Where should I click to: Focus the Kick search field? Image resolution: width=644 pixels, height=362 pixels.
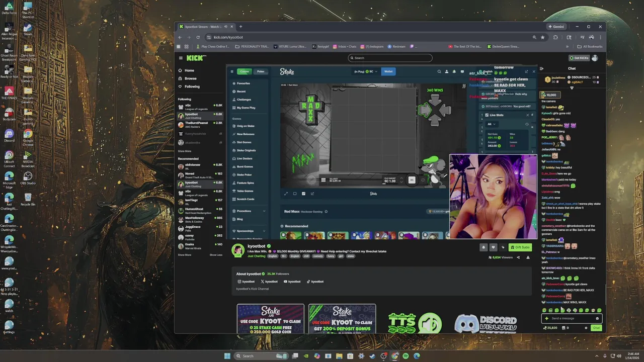390,58
